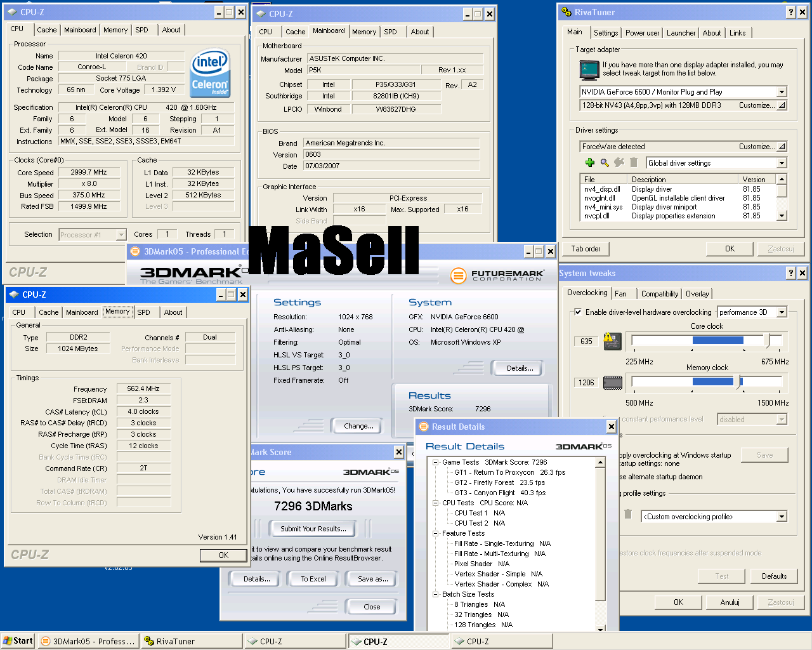Click the Memory clock slider handle
Screen dimensions: 812x650
click(x=738, y=382)
